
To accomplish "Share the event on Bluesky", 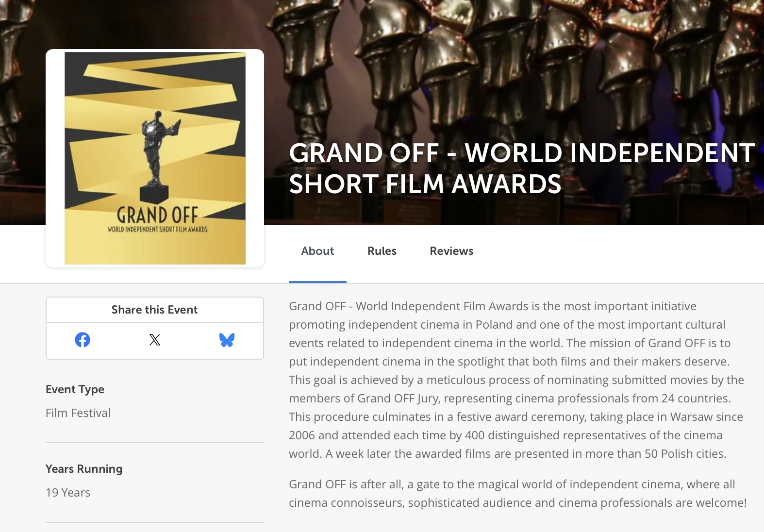I will point(227,340).
